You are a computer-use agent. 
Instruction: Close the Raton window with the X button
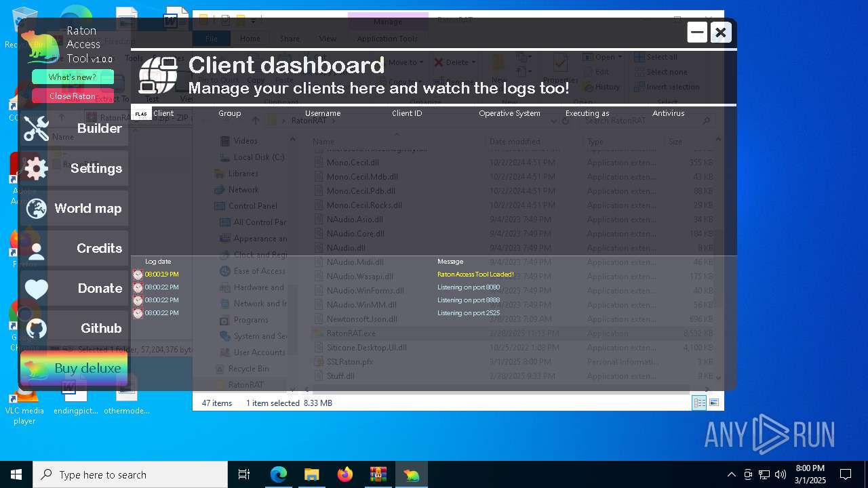(721, 32)
